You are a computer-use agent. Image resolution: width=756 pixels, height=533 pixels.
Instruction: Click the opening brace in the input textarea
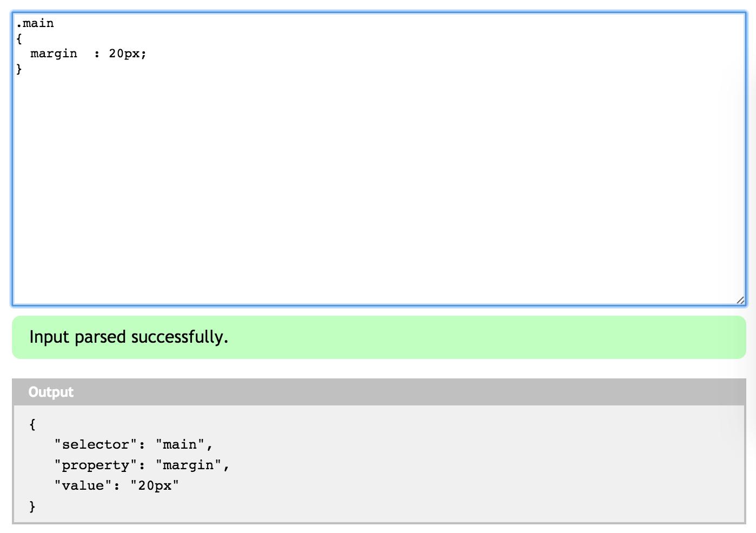pos(19,38)
